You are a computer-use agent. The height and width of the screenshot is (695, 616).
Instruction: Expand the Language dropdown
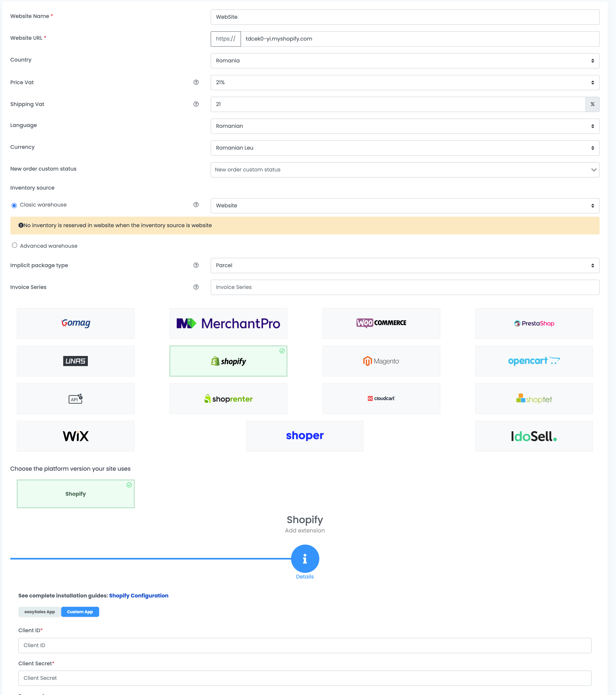[405, 126]
